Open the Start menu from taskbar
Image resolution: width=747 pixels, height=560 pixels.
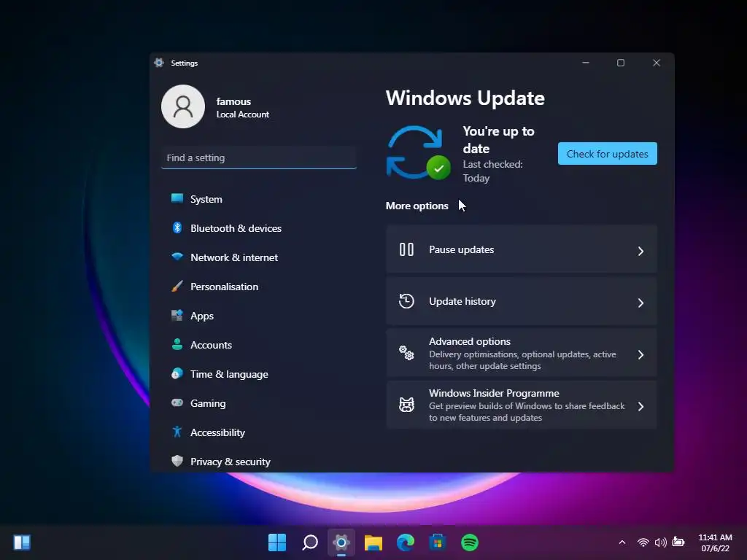pyautogui.click(x=277, y=542)
